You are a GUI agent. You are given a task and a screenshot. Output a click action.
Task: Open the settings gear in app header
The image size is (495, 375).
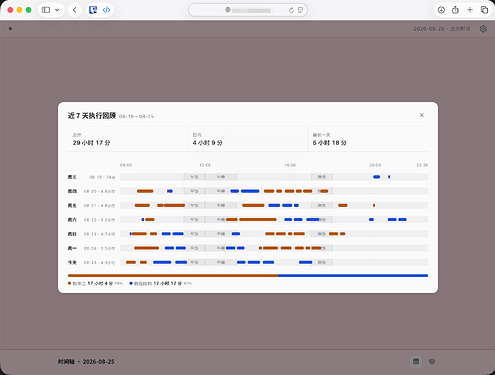(x=483, y=29)
